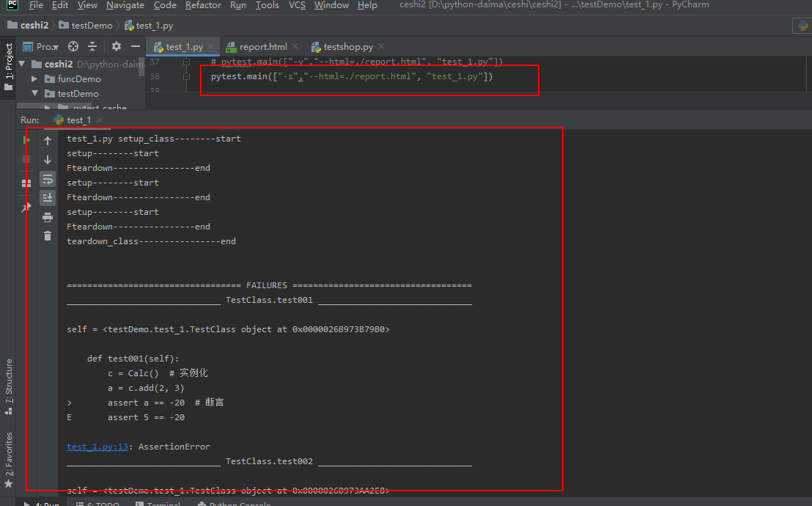Open the test_1.py:13 traceback link
The image size is (812, 506).
click(x=97, y=447)
